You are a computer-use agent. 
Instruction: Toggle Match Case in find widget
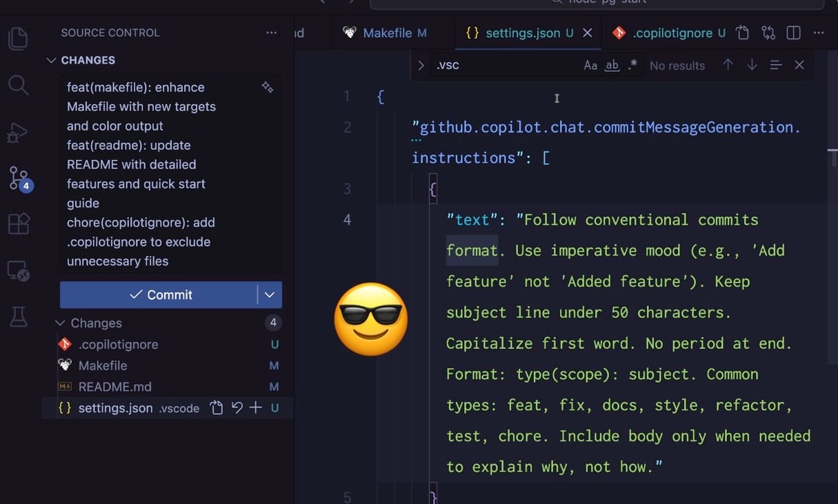coord(590,65)
